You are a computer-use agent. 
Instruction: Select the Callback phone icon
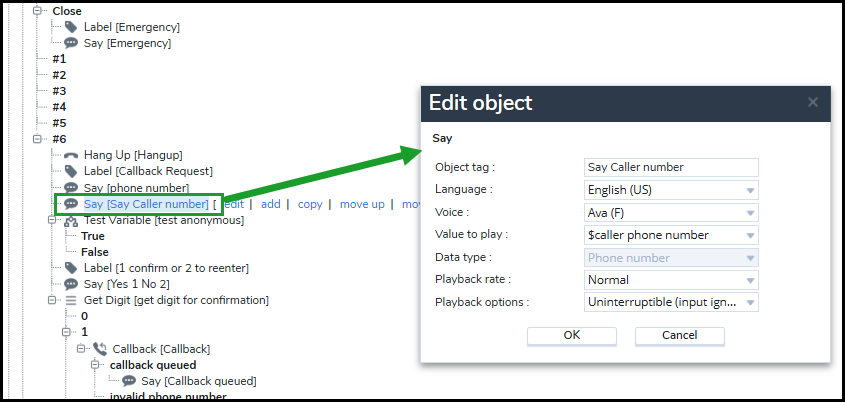coord(100,349)
